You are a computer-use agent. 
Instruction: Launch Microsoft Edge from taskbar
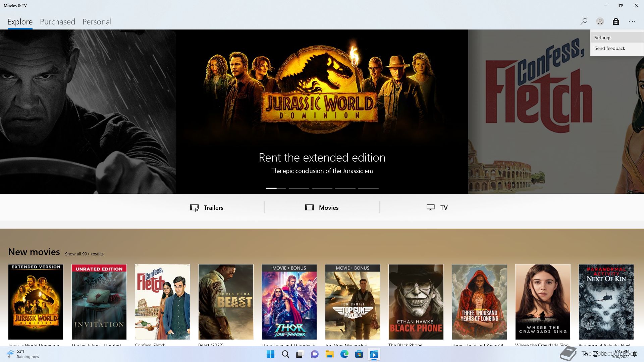[344, 354]
